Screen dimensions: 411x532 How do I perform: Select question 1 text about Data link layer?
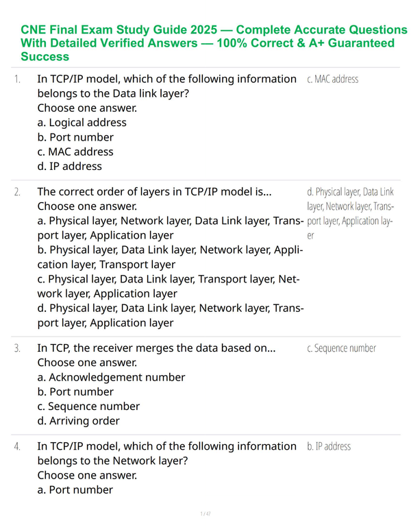[x=167, y=86]
